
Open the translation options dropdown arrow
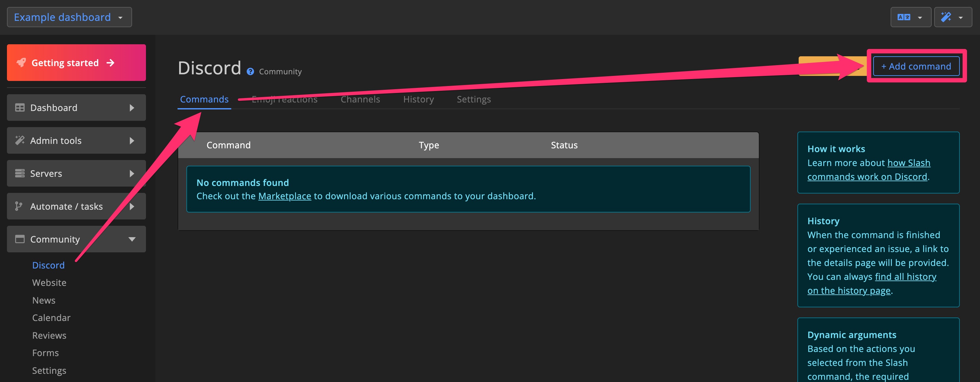(920, 17)
